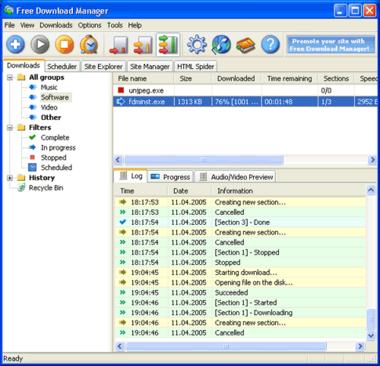Viewport: 380px width, 366px height.
Task: Collapse the Filters tree node
Action: 10,128
